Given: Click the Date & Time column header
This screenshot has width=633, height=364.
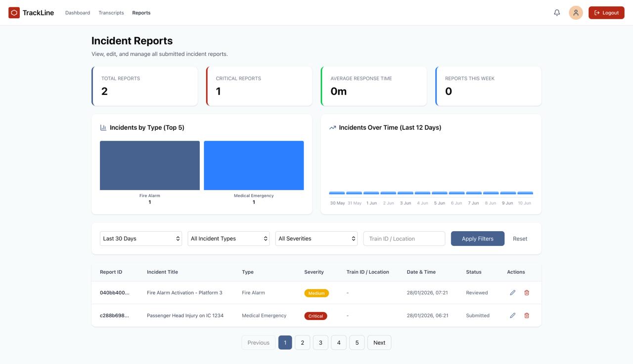Looking at the screenshot, I should pos(421,272).
